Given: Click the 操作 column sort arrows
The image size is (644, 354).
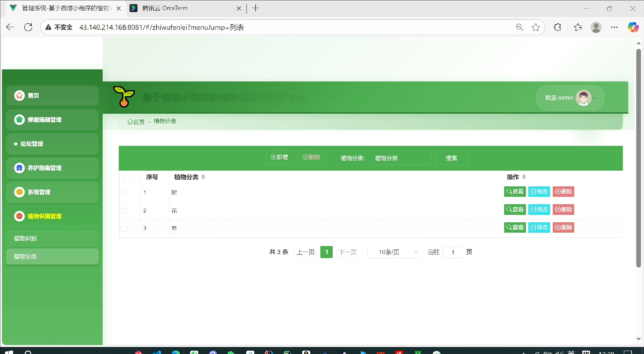Looking at the screenshot, I should [524, 177].
